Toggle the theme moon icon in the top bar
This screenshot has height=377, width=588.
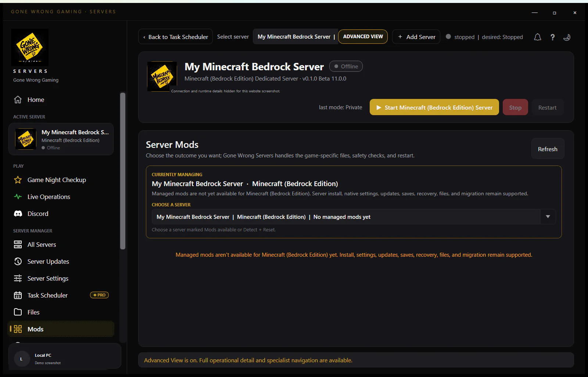[x=567, y=37]
